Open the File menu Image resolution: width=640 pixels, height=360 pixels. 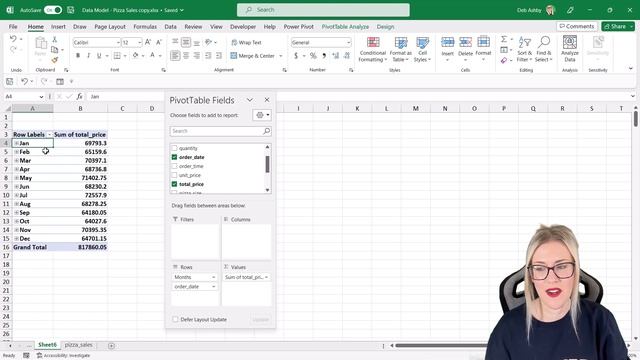coord(13,27)
